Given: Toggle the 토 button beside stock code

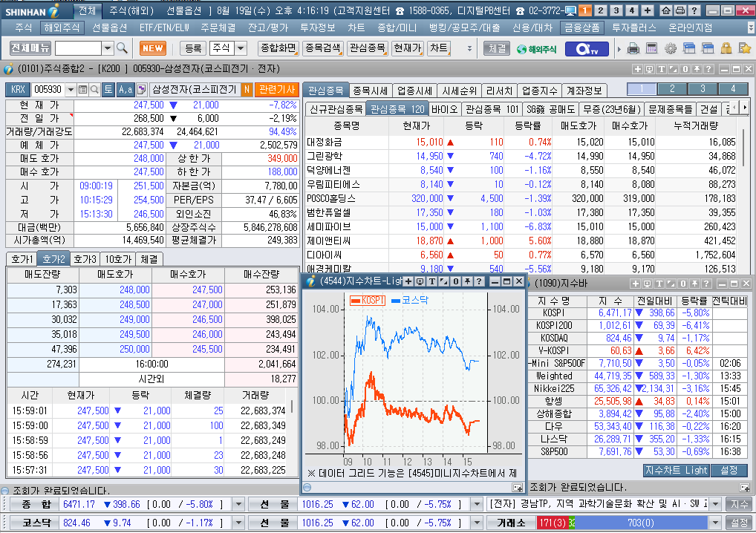Looking at the screenshot, I should point(108,89).
